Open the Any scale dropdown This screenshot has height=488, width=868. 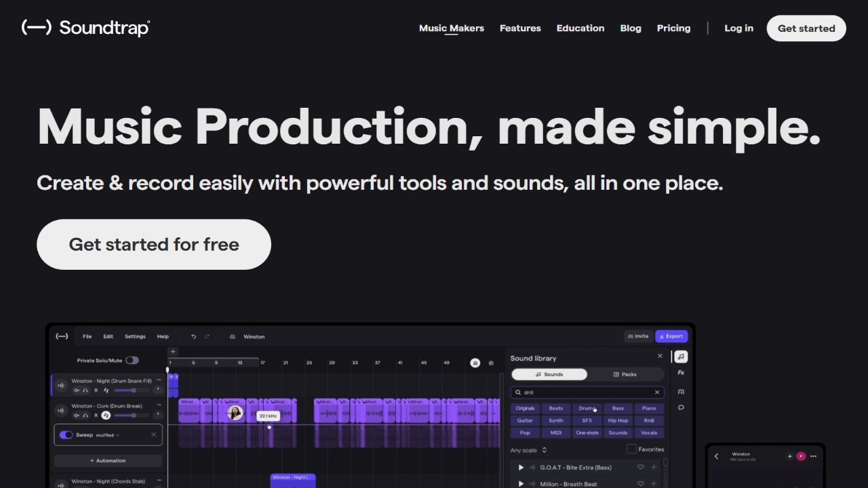click(529, 450)
